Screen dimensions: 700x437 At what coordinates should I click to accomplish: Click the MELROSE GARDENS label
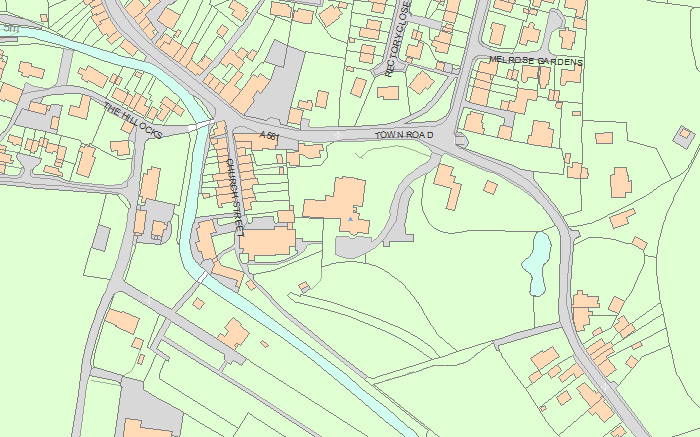(536, 61)
